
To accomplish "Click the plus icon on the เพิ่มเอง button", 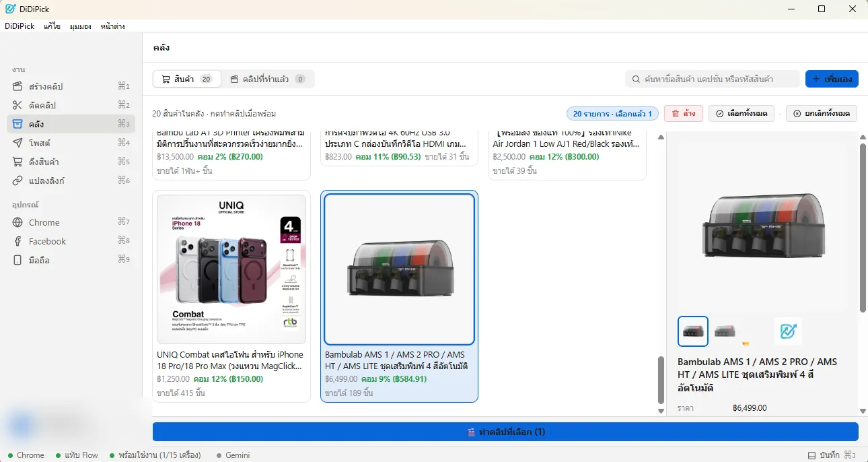I will pyautogui.click(x=816, y=79).
